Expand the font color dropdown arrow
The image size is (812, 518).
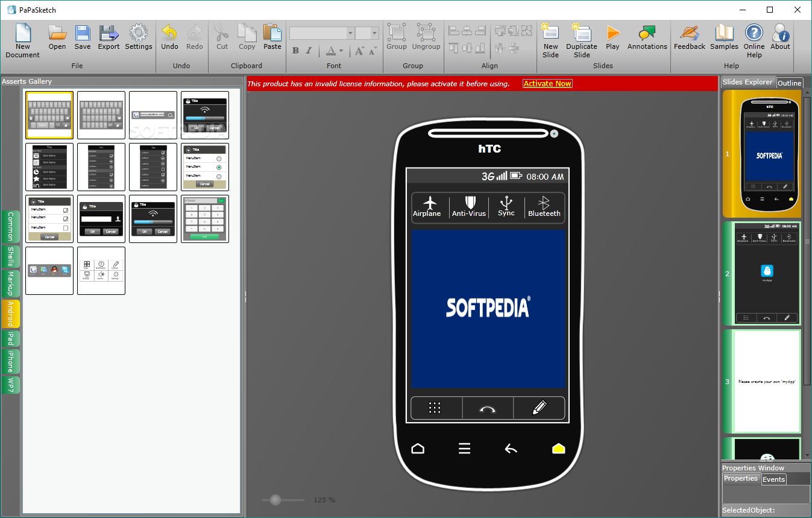coord(341,51)
